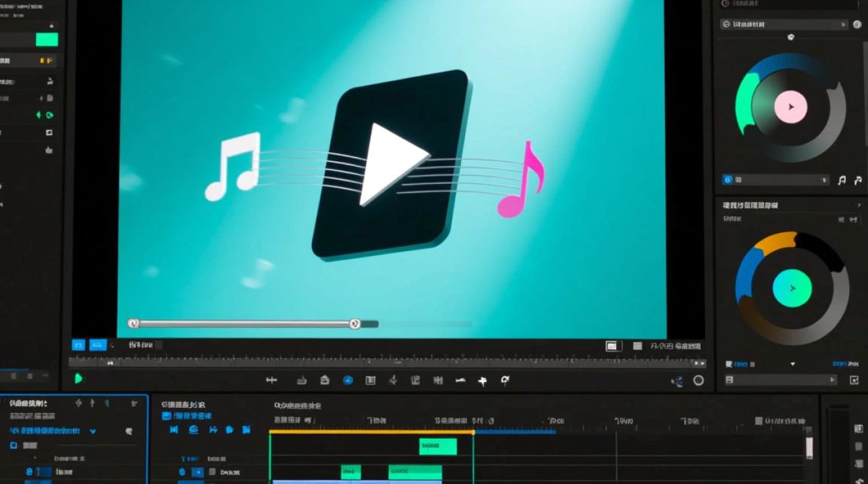Screen dimensions: 868x484
Task: Click the white music note in the preview
Action: [x=232, y=166]
